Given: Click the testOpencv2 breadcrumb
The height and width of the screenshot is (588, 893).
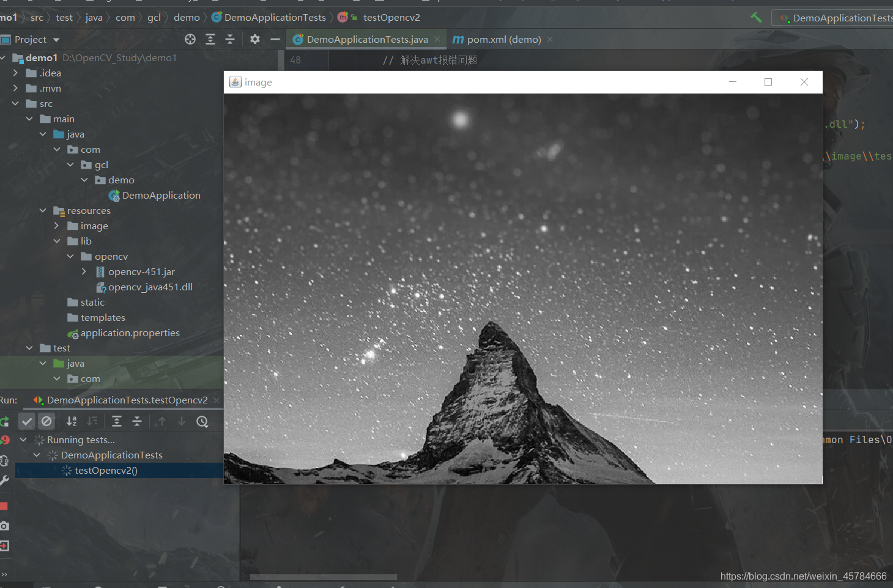Looking at the screenshot, I should (x=390, y=17).
